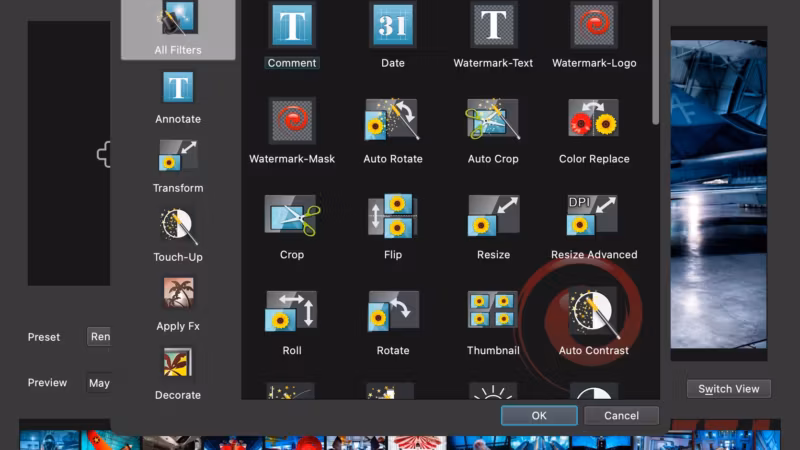Open the Annotate filter category
Screen dimensions: 800x450
click(x=178, y=98)
